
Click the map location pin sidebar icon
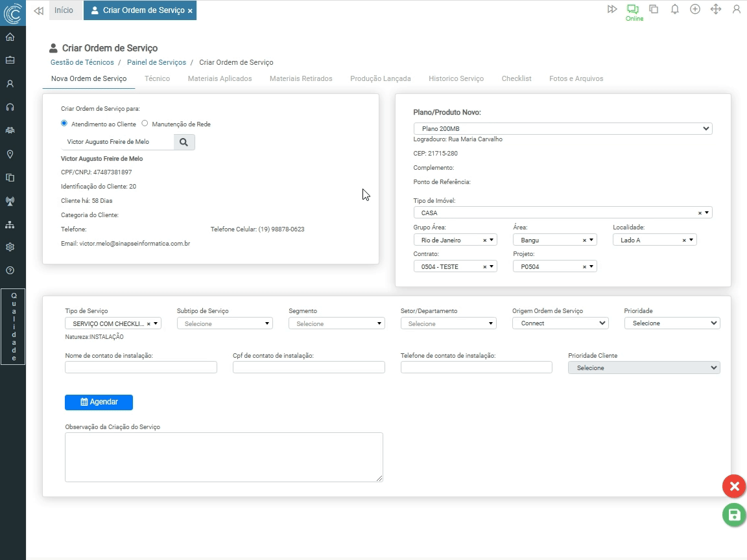click(x=10, y=154)
